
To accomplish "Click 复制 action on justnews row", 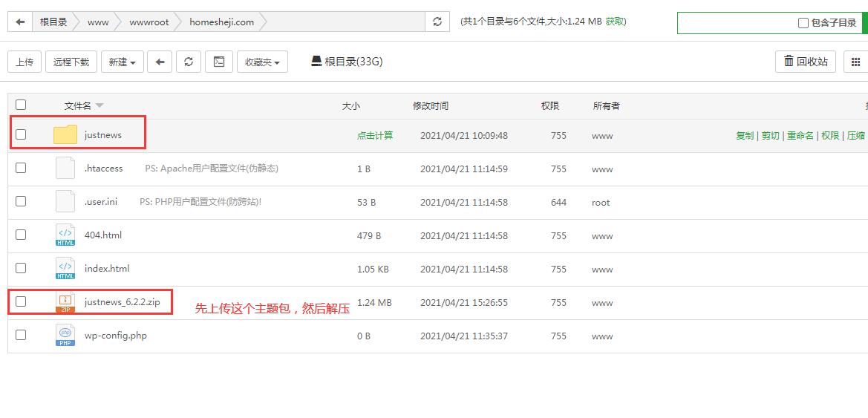I will (x=745, y=135).
